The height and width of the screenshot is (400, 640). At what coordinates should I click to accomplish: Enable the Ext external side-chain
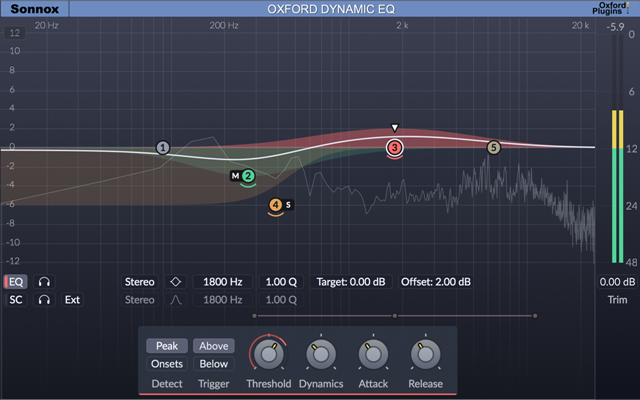pos(72,300)
